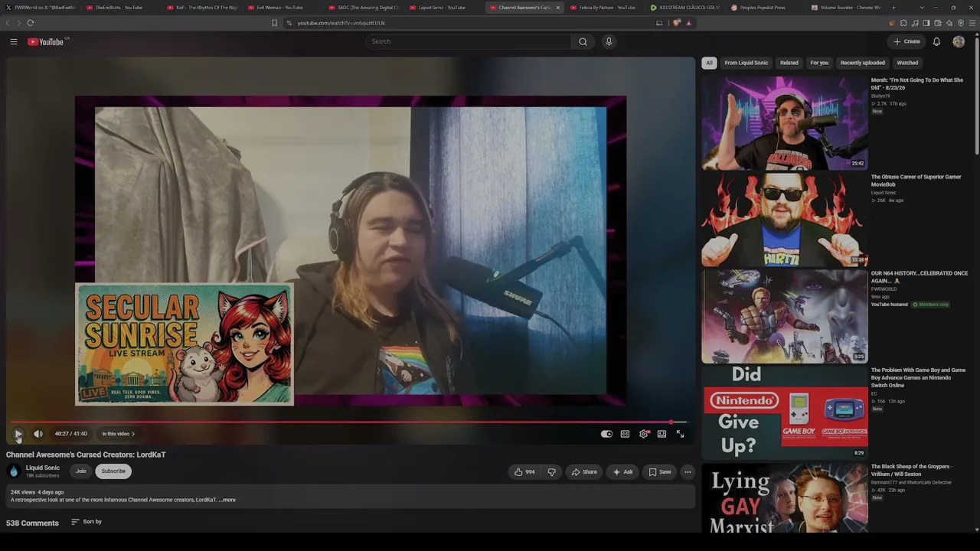
Task: Click the browser address bar URL
Action: (x=341, y=23)
